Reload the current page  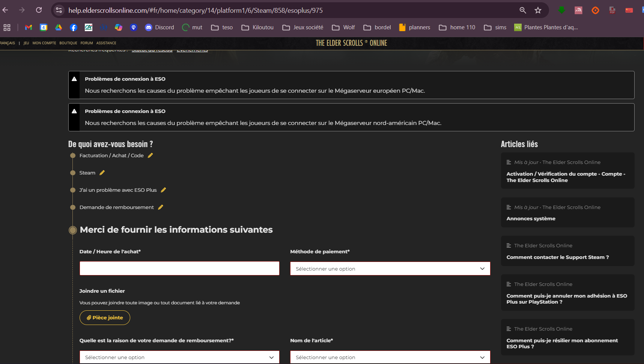(39, 10)
